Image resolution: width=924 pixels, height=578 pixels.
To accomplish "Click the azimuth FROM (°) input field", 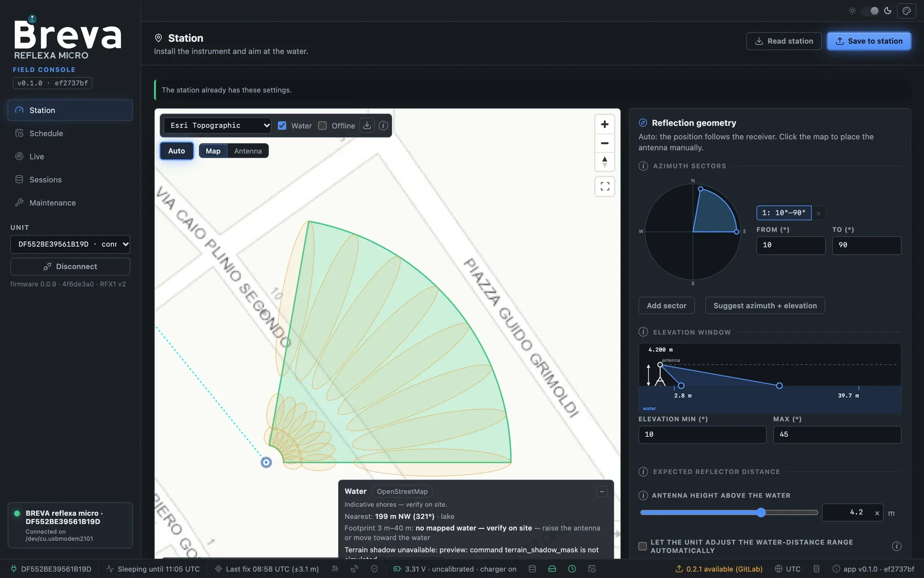I will [x=790, y=246].
